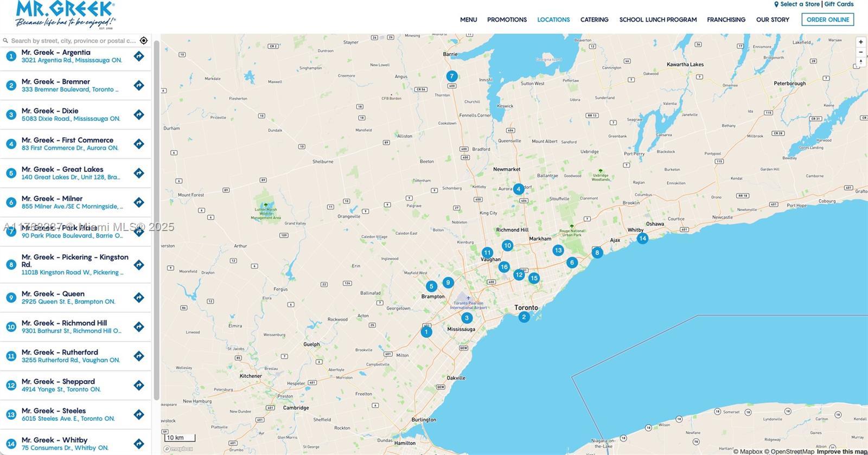This screenshot has width=868, height=455.
Task: Click map marker 7 near Barrie
Action: (451, 76)
